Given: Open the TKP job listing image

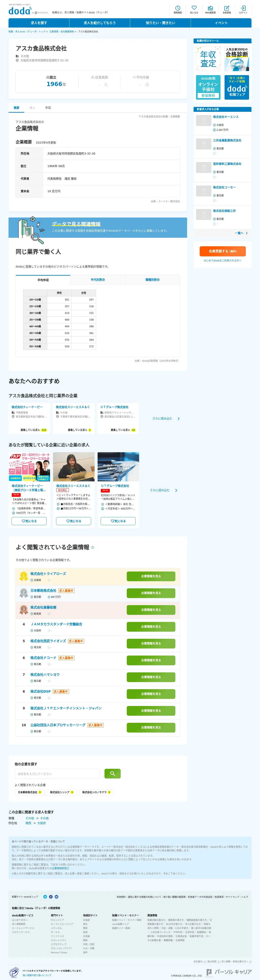Looking at the screenshot, I should [x=29, y=467].
